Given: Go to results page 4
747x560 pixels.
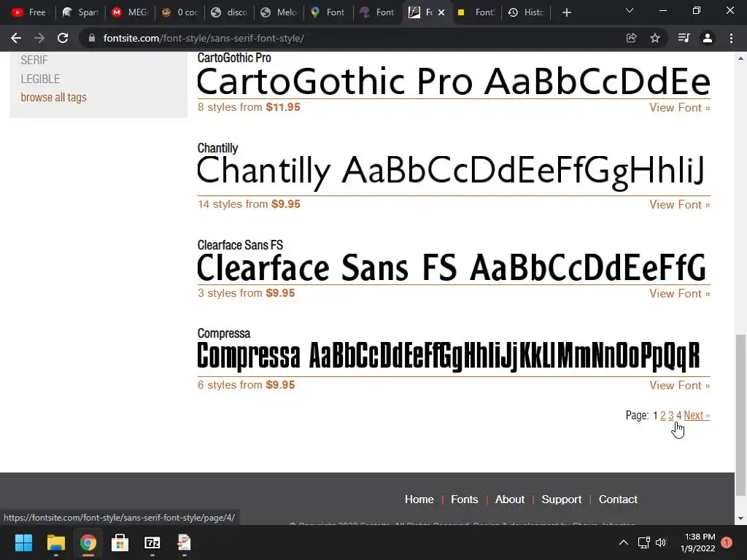Looking at the screenshot, I should [x=679, y=415].
